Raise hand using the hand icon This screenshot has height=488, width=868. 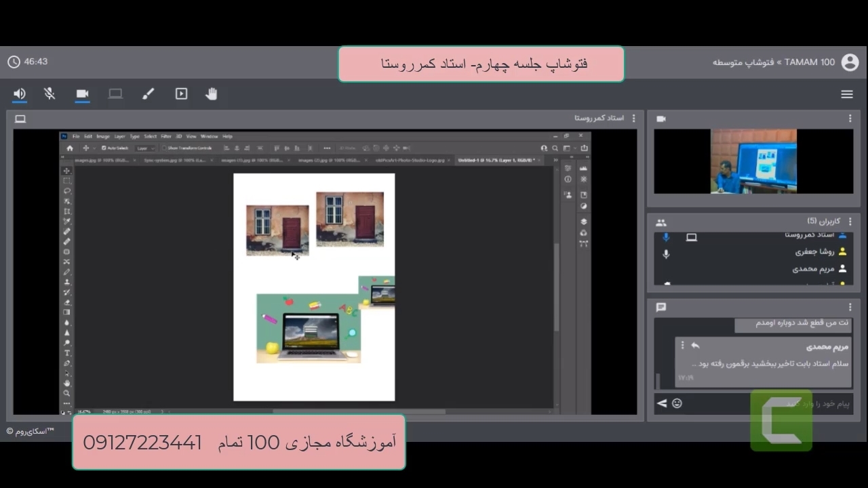click(x=212, y=94)
